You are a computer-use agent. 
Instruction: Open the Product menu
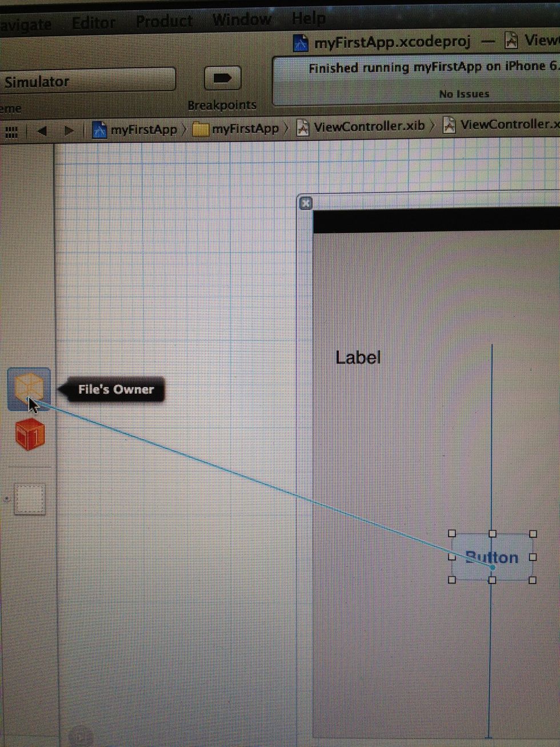(164, 20)
